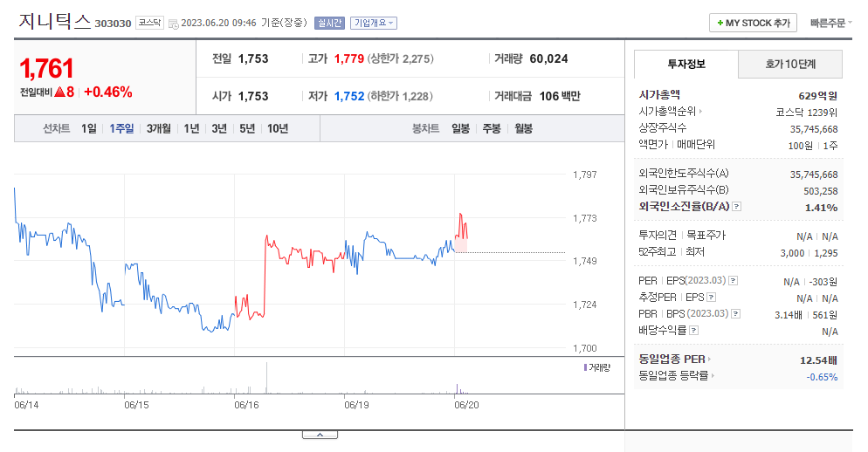Select the 3년 line chart period
Screen dimensions: 868x452
point(219,128)
